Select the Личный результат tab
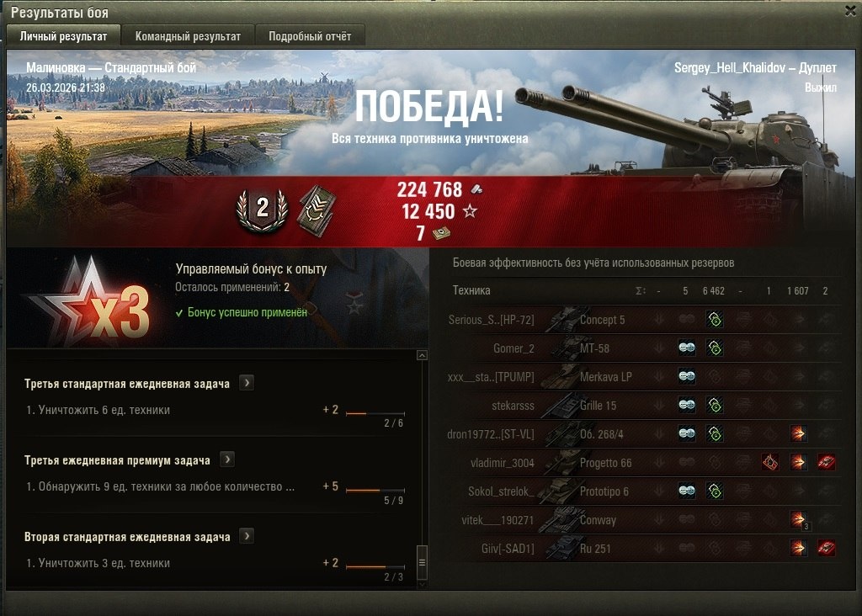The width and height of the screenshot is (862, 616). (x=63, y=36)
